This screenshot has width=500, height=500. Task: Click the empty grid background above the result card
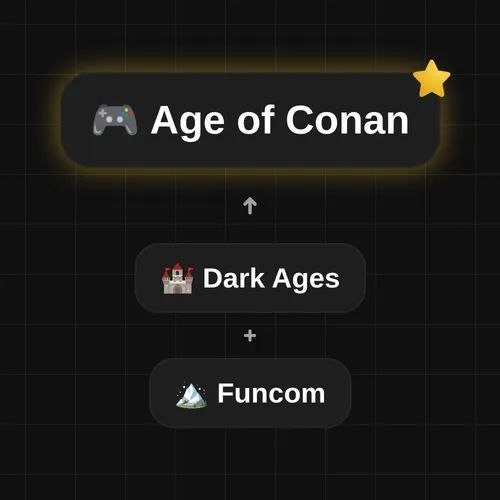[250, 30]
